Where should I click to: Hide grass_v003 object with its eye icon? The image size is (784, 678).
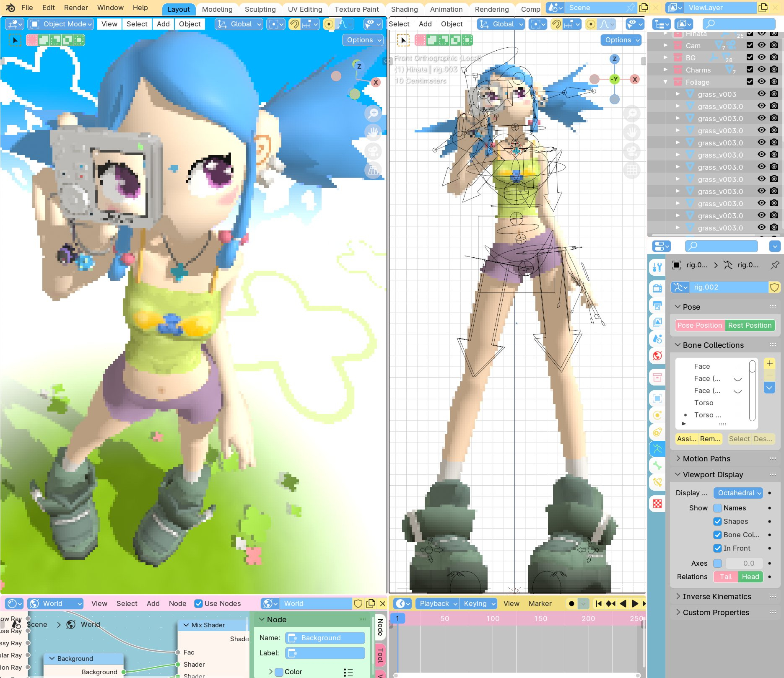[x=762, y=94]
